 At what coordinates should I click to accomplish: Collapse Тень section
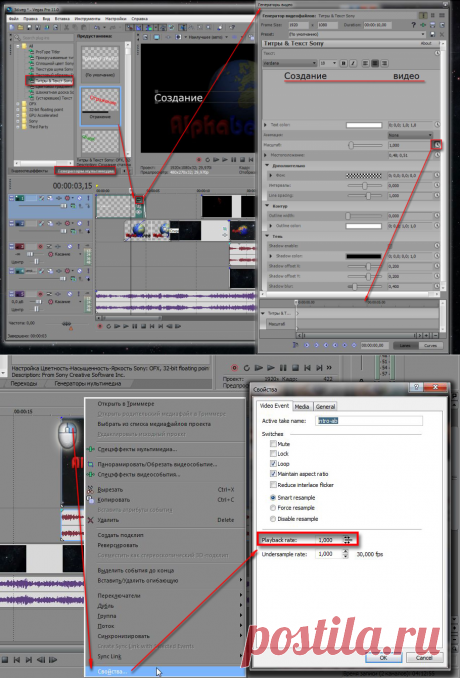(267, 236)
